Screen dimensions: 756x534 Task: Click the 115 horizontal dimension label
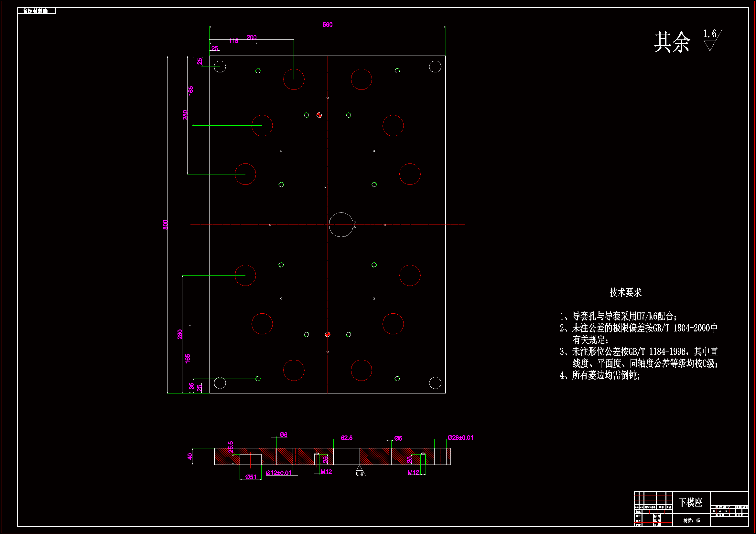233,41
